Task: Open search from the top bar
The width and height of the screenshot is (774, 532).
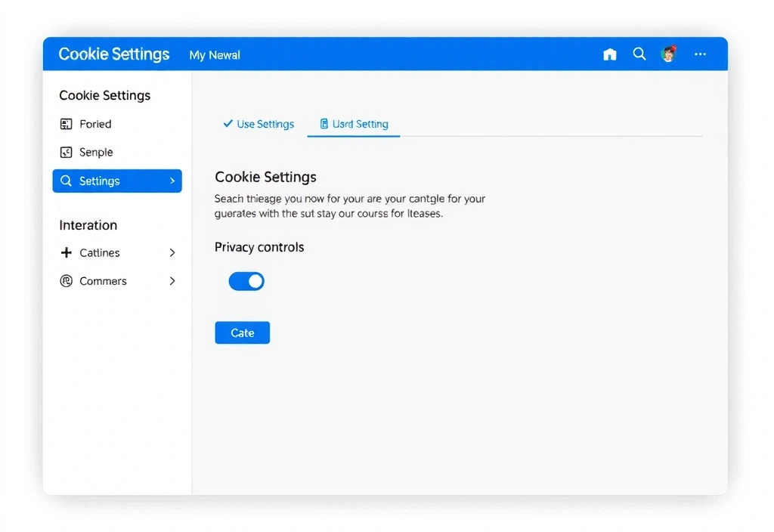Action: pyautogui.click(x=639, y=54)
